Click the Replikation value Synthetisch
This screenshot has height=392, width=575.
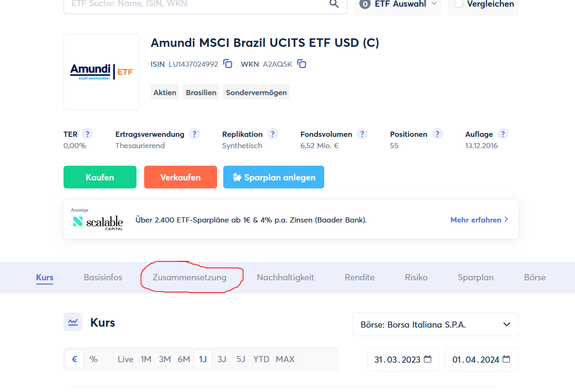(242, 146)
